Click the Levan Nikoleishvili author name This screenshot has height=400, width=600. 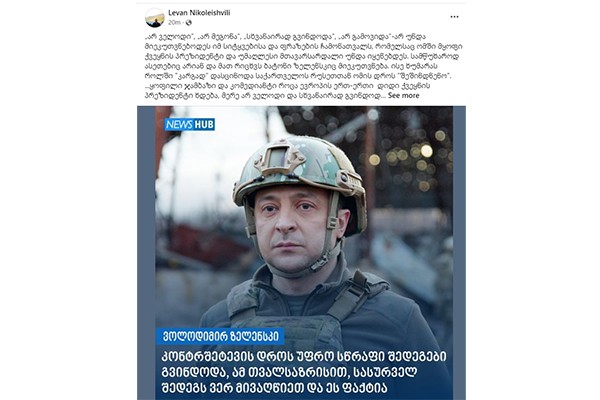point(199,13)
